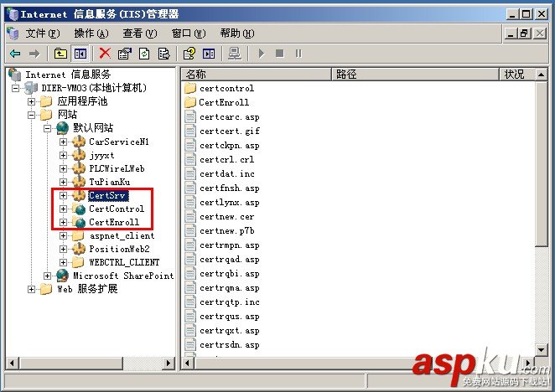
Task: Go up one level with folder-up icon
Action: (x=60, y=54)
